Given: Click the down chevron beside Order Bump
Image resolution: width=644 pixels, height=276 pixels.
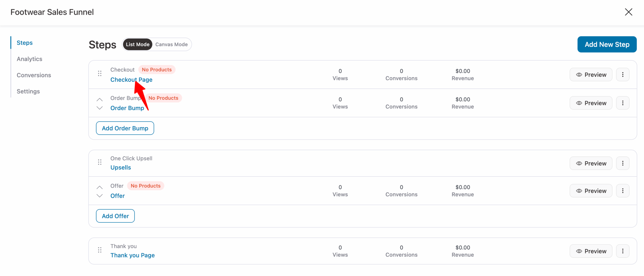Looking at the screenshot, I should (x=99, y=108).
